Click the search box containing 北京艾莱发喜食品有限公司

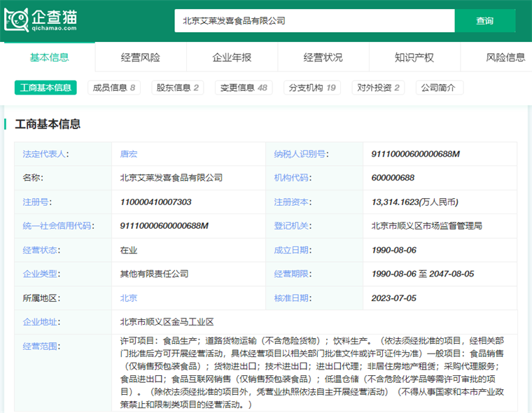(x=314, y=21)
